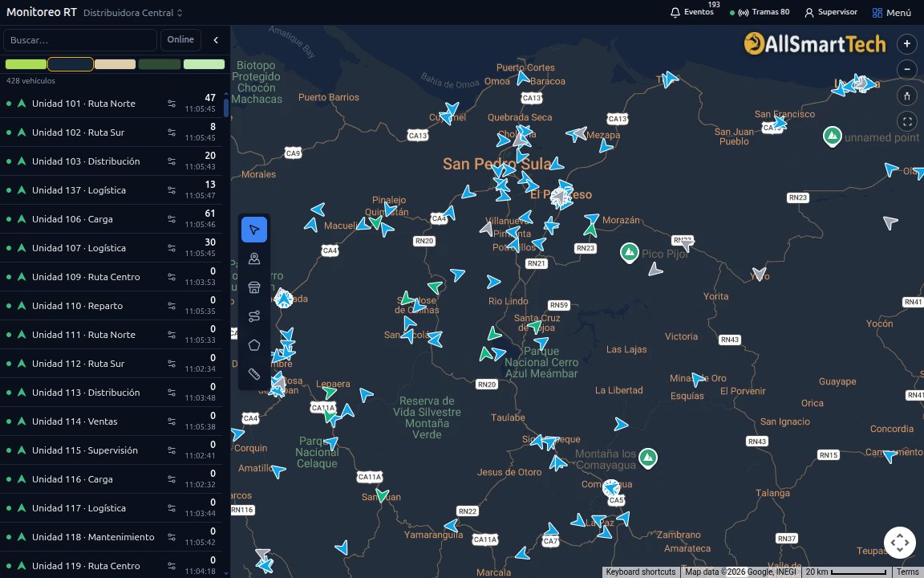Click the Monitoreo RT title
924x578 pixels.
(41, 12)
